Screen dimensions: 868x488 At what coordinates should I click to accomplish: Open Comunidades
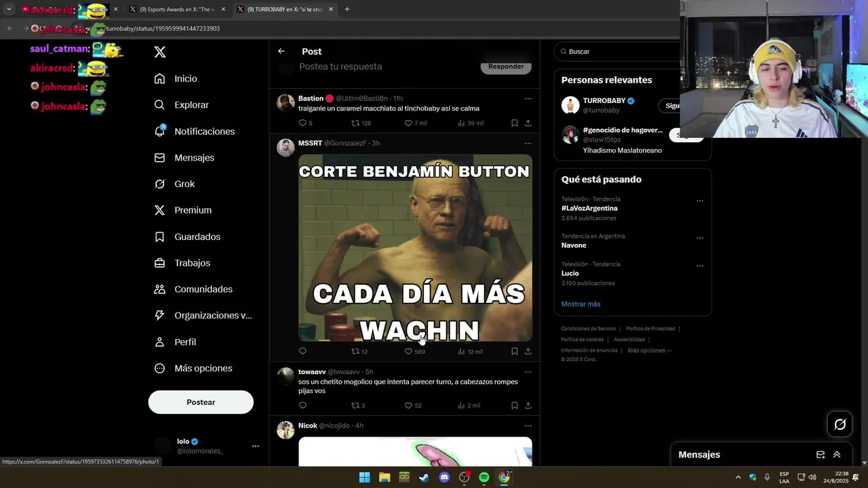[193, 289]
